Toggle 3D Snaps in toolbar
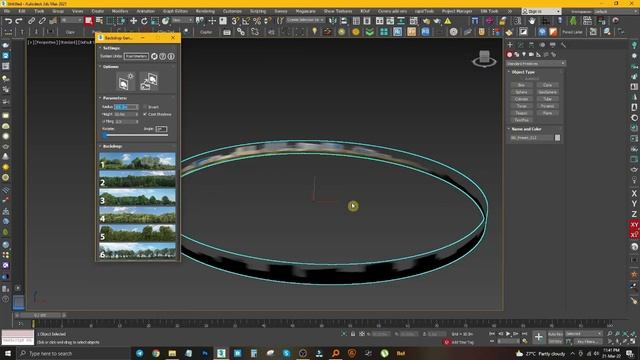640x360 pixels. (x=236, y=21)
